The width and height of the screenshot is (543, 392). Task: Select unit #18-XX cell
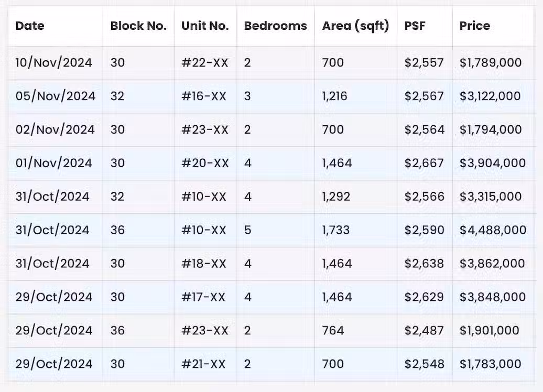click(204, 264)
